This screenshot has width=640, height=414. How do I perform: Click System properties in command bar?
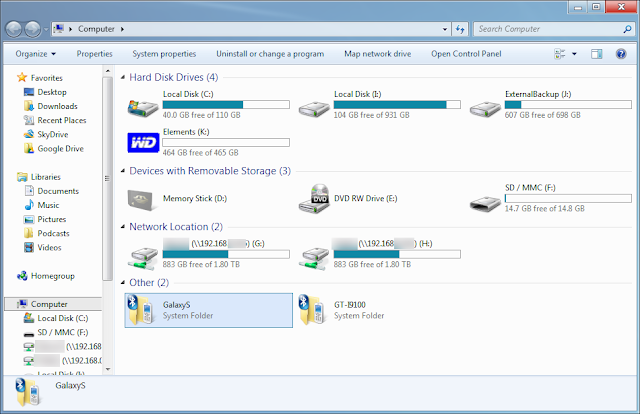[164, 53]
